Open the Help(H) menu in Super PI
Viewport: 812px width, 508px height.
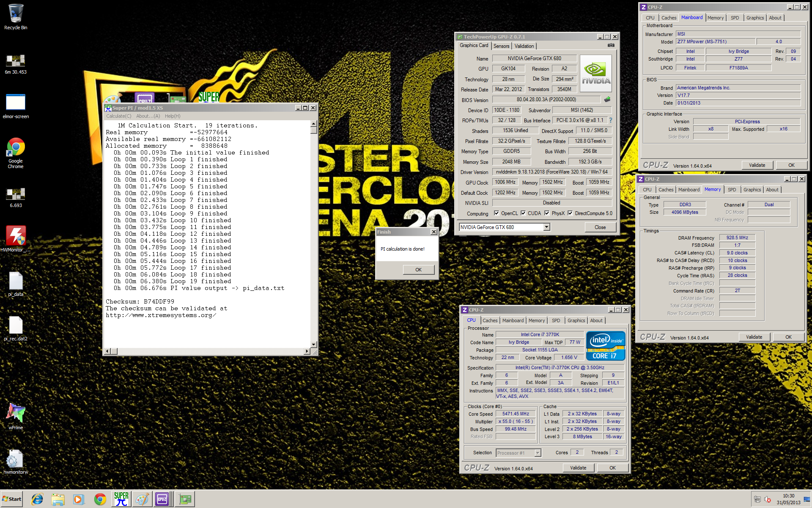click(173, 116)
